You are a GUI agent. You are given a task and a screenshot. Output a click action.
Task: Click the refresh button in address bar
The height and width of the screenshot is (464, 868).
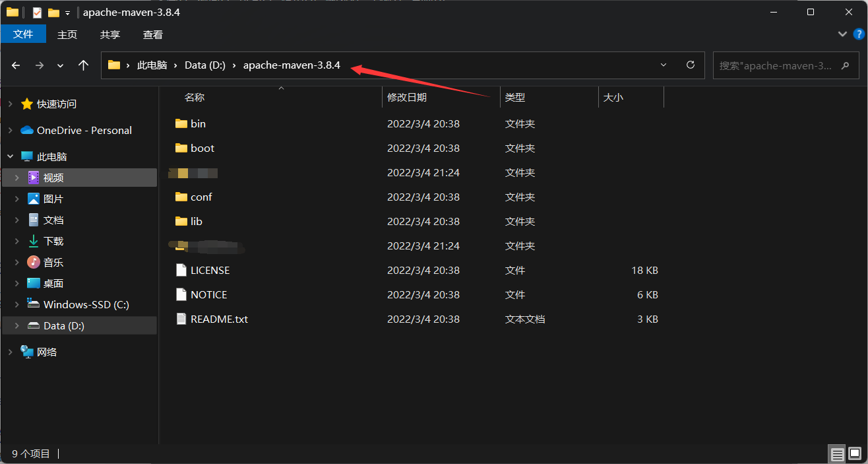click(x=691, y=65)
